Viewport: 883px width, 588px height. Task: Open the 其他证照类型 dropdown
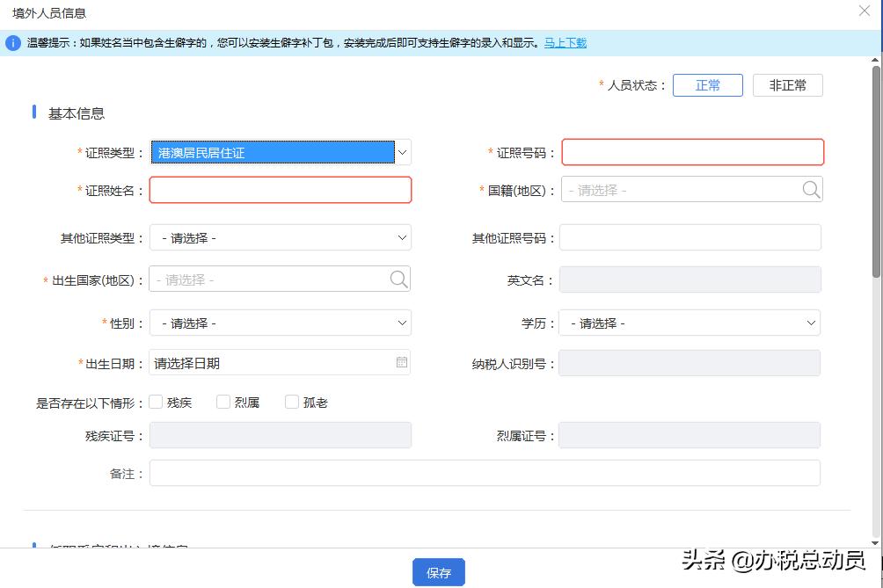coord(402,237)
